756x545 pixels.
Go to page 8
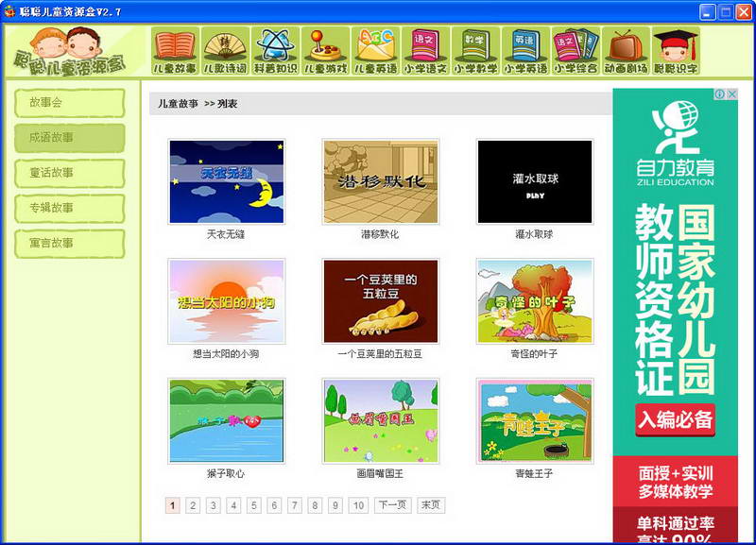click(x=315, y=505)
